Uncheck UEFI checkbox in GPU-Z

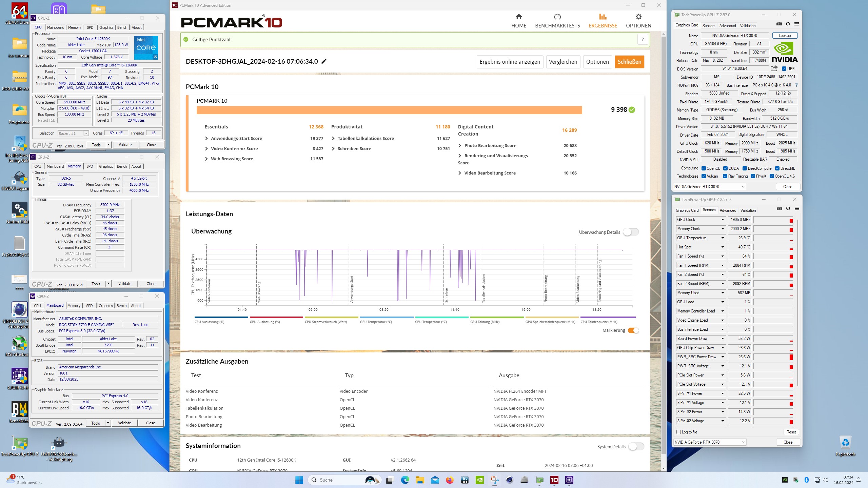point(784,69)
